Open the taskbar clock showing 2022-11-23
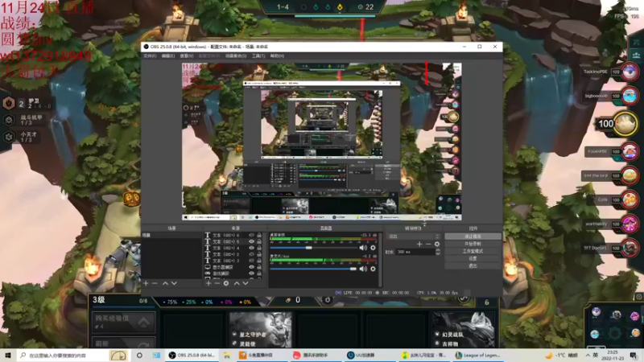 [613, 355]
